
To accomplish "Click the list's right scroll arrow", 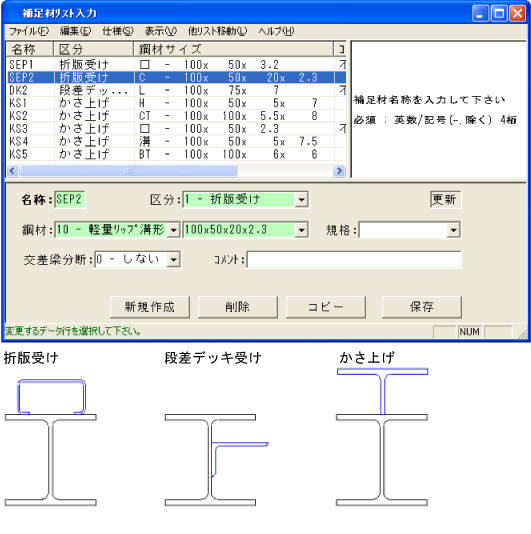I will click(339, 171).
